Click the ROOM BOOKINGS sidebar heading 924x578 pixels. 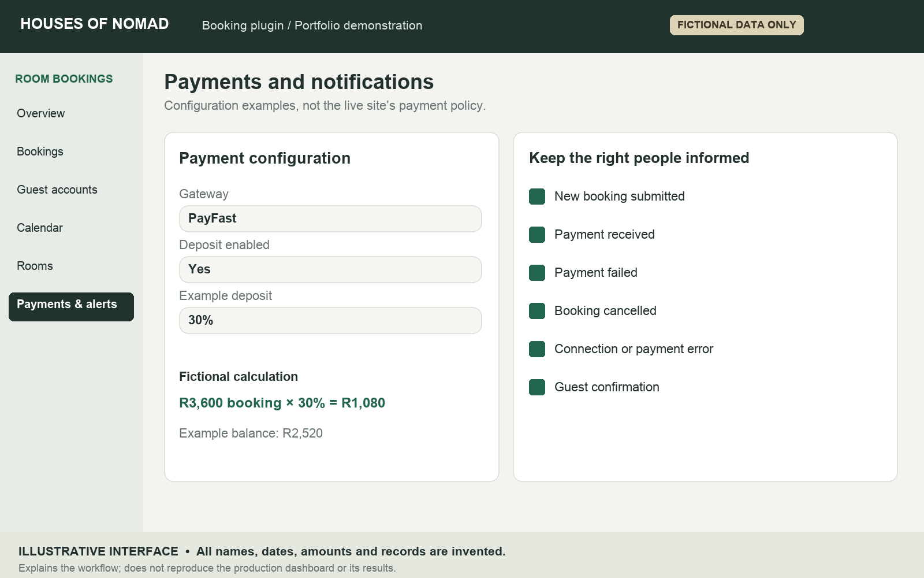click(x=64, y=79)
